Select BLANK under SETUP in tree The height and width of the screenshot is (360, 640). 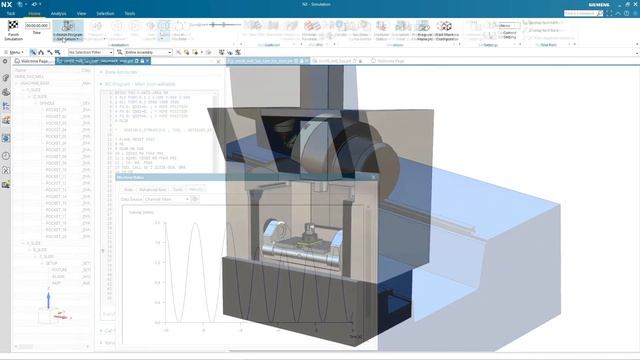pos(58,276)
